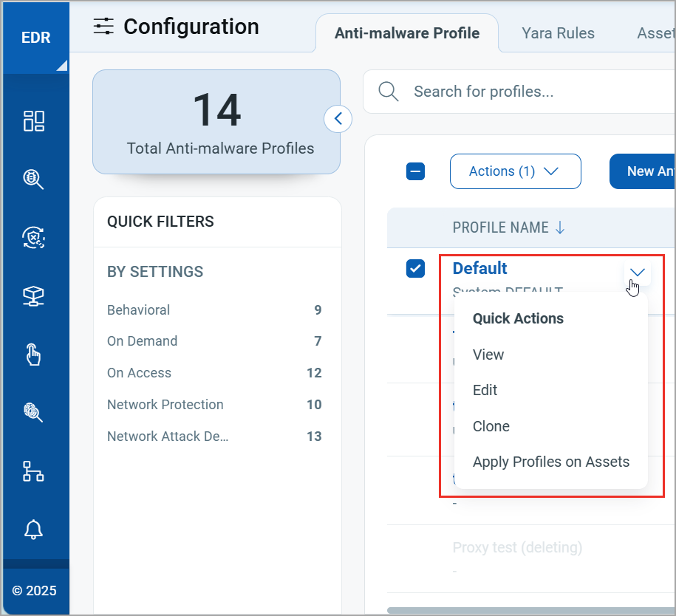Click the profiles search field
The height and width of the screenshot is (616, 676).
tap(517, 91)
